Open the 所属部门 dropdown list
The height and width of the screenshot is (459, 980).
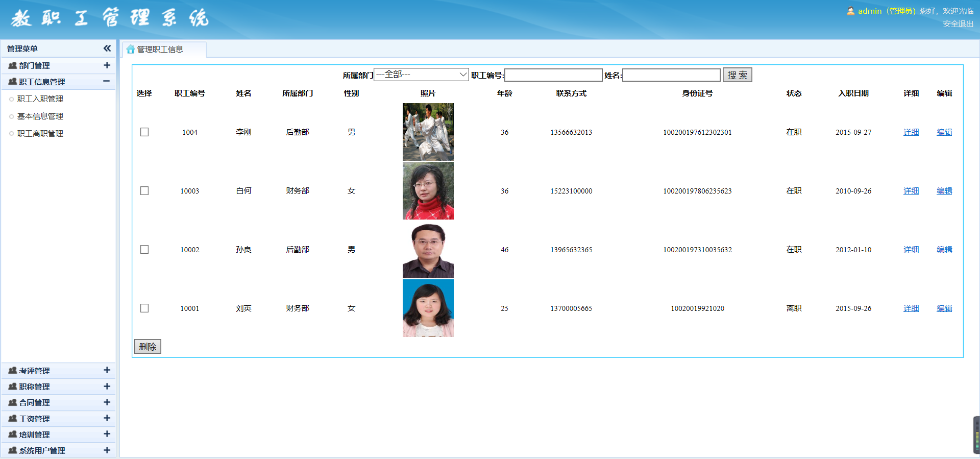(421, 75)
